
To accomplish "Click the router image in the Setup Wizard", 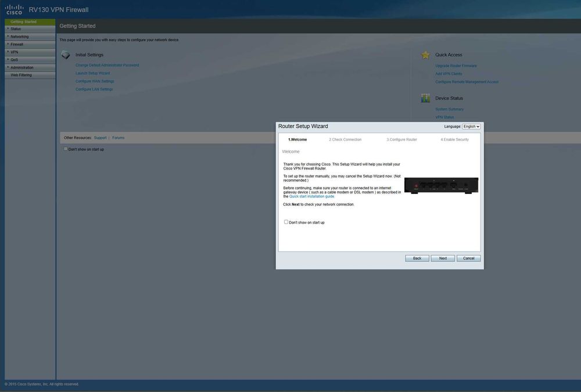I will click(441, 185).
